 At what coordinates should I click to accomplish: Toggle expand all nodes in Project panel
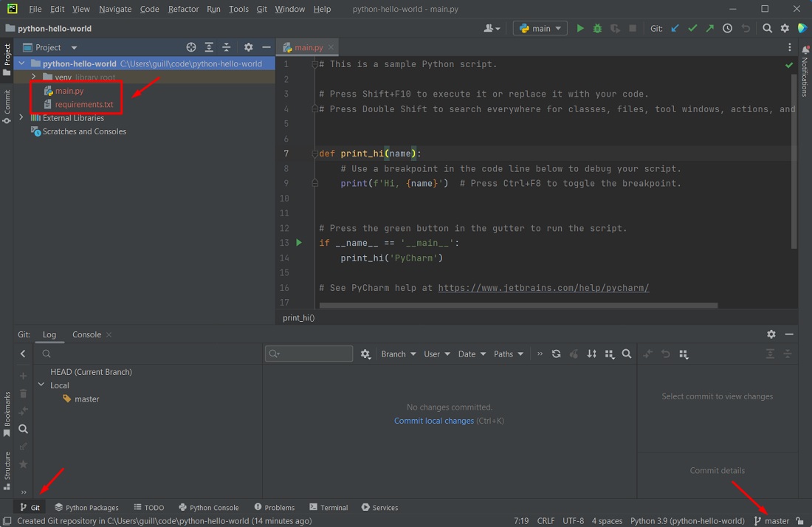(x=209, y=46)
